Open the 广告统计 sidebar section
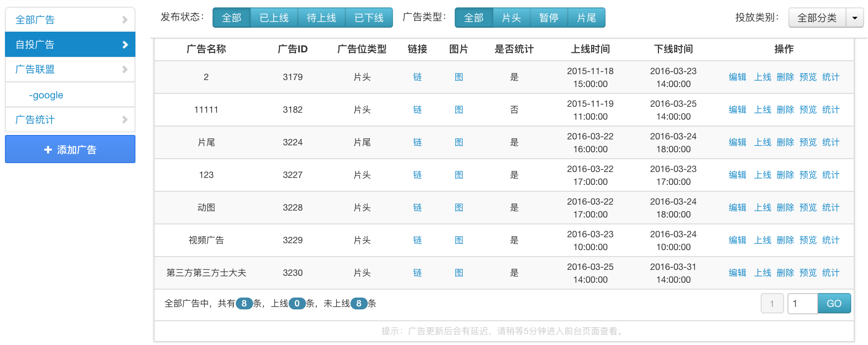Screen dimensions: 868x345 (x=70, y=120)
